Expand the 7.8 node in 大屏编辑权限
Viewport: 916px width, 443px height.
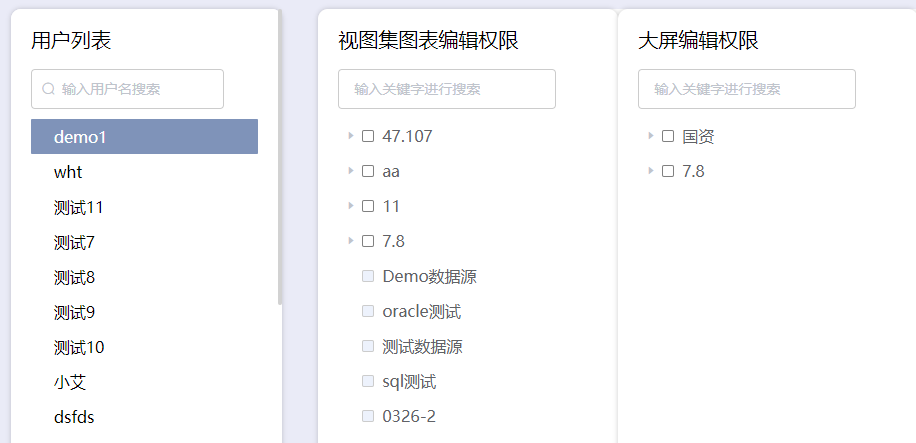click(651, 171)
